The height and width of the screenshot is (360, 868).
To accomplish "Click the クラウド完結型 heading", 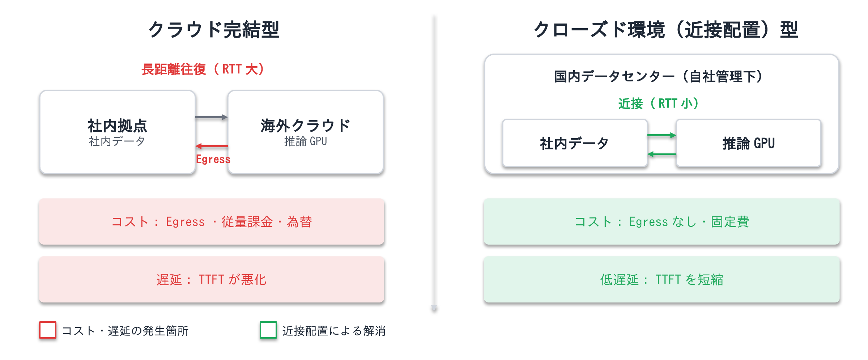I will click(214, 29).
